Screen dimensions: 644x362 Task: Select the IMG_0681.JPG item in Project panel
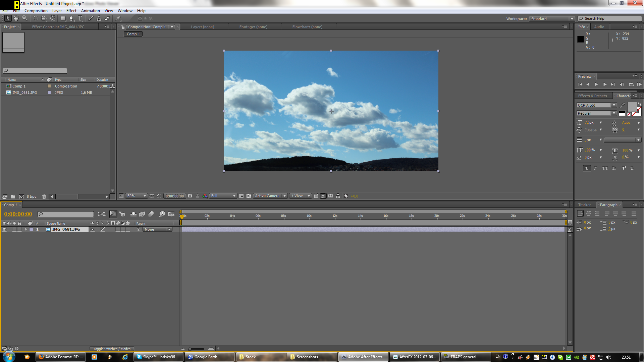tap(24, 93)
